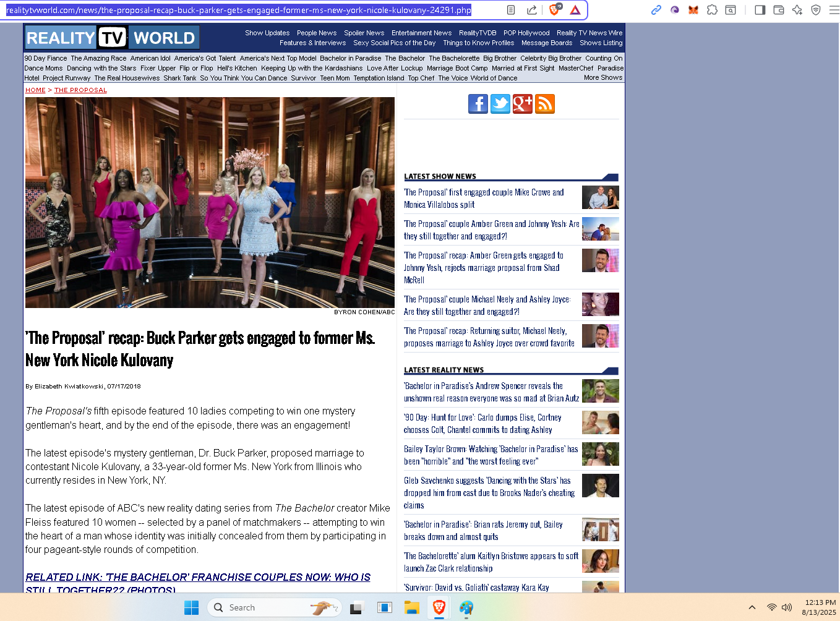
Task: Share article via Twitter icon
Action: (x=500, y=104)
